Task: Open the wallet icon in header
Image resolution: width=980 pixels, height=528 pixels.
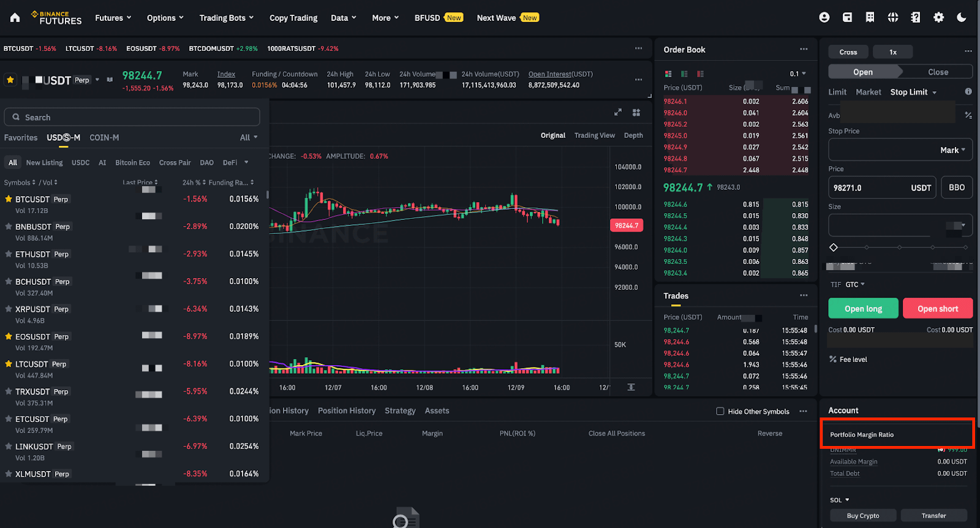Action: click(x=847, y=18)
